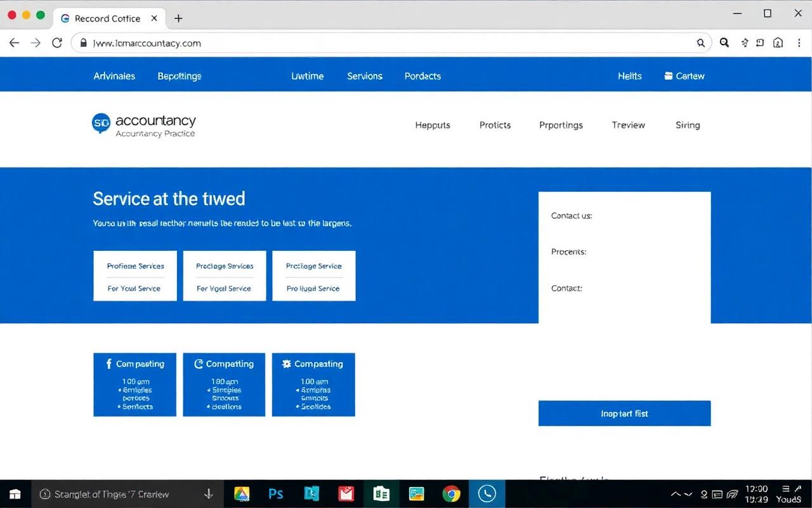Click the bold magnifier icon right of the address bar
Screen dimensions: 812x508
pos(724,43)
